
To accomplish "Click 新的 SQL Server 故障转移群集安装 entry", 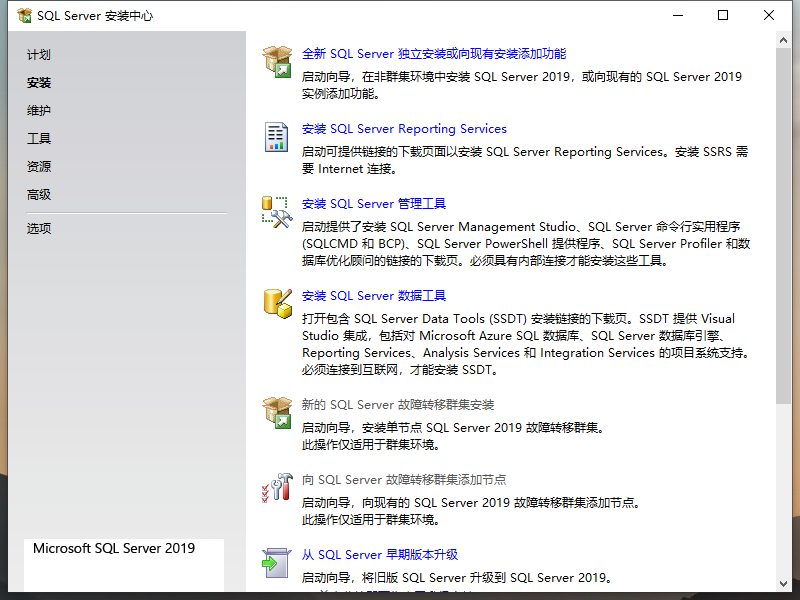I will tap(397, 405).
